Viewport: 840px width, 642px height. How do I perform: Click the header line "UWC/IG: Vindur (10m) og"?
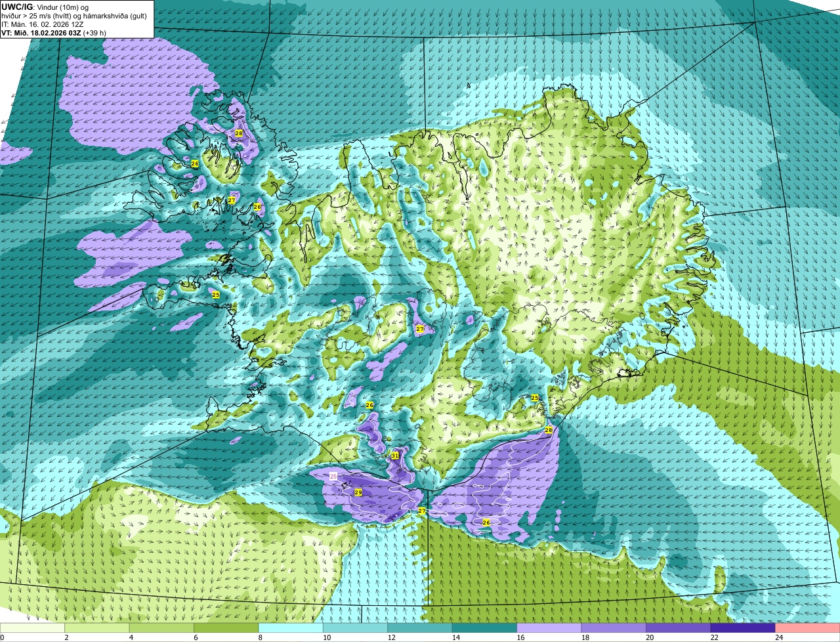click(x=45, y=7)
